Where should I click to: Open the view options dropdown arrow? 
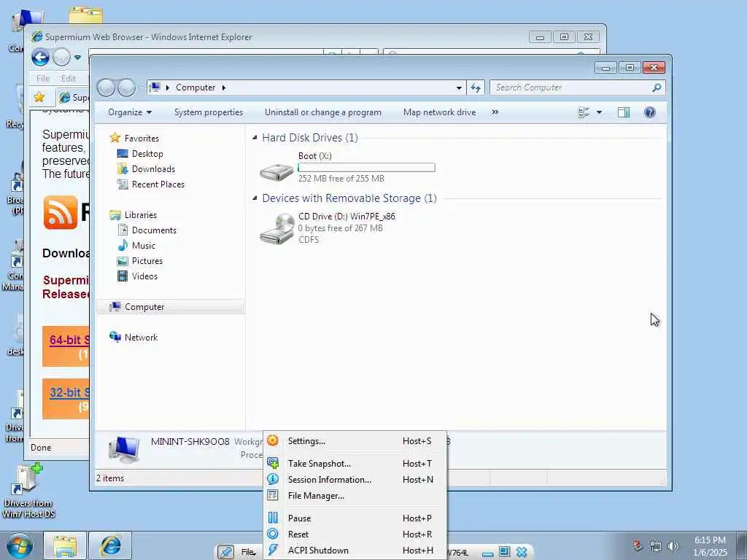(x=600, y=112)
